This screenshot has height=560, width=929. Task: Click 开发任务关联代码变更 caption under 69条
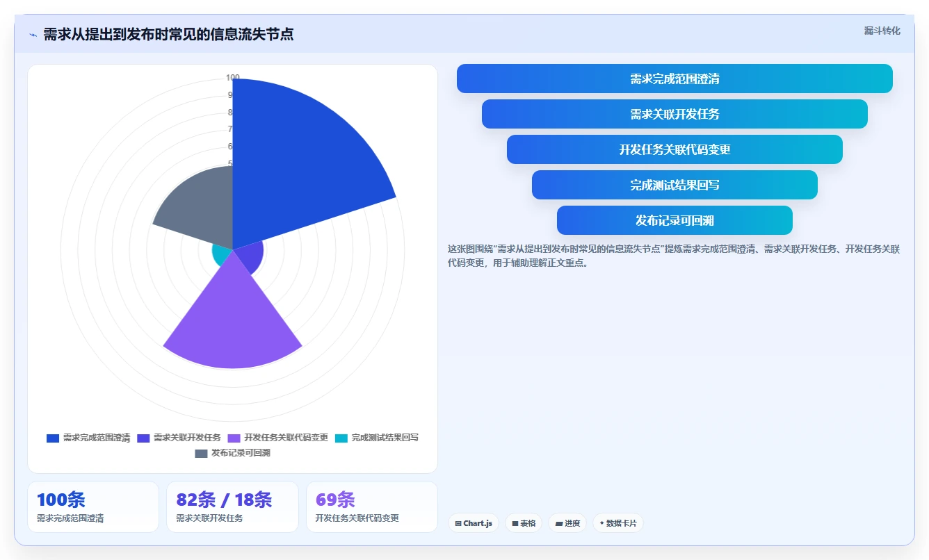(x=357, y=518)
